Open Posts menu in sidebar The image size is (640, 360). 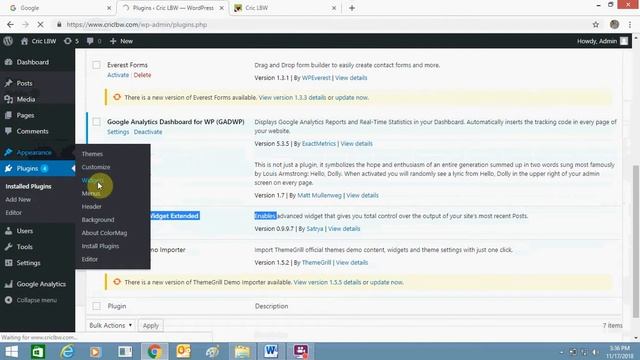click(24, 83)
